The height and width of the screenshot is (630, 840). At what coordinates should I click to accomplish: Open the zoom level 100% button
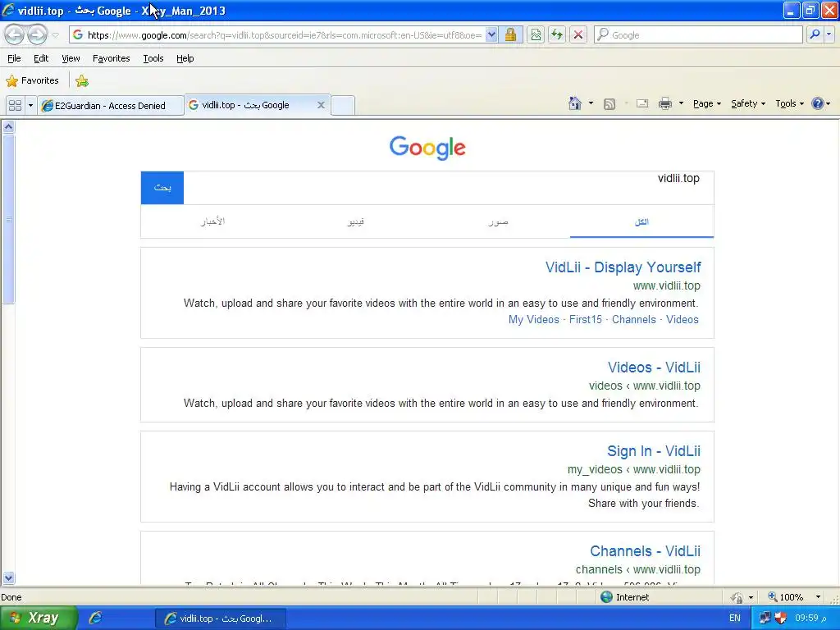(786, 597)
